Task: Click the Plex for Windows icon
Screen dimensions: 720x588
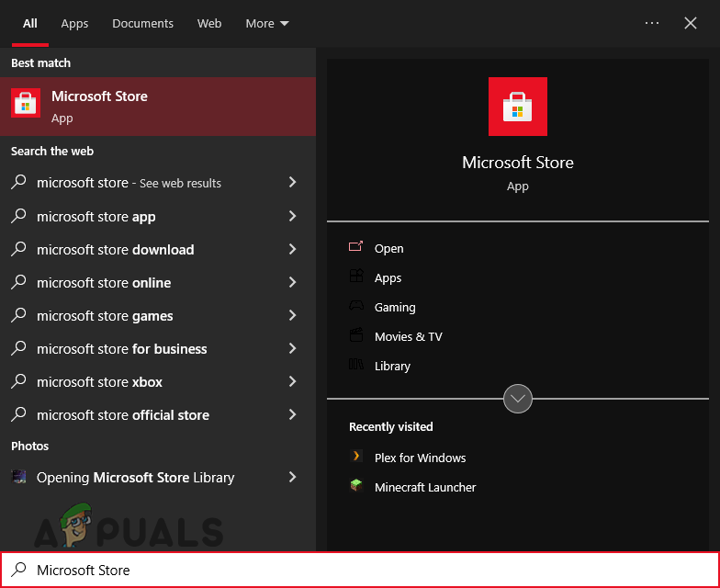Action: tap(356, 458)
